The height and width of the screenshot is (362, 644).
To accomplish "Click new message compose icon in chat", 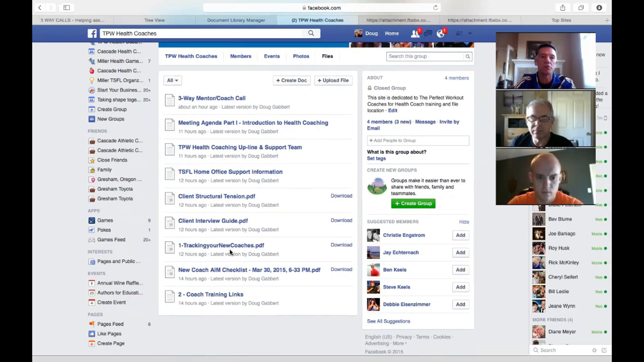I will click(x=604, y=350).
